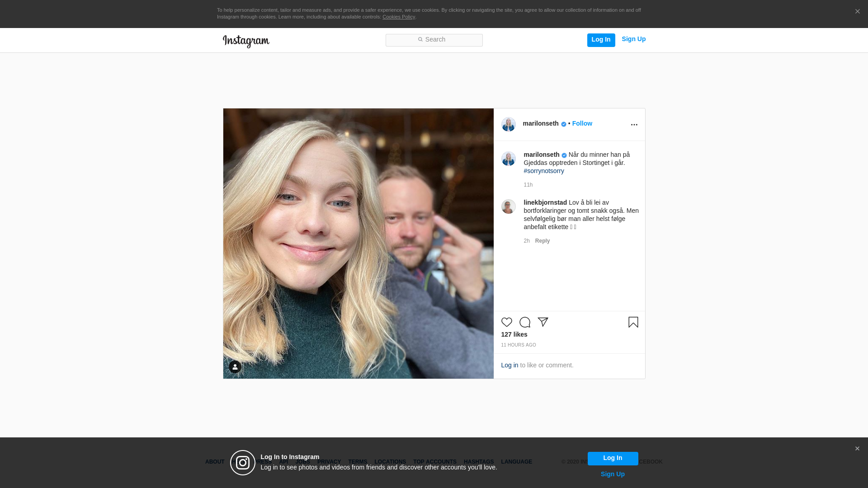Open linekbjornstad's profile avatar
The height and width of the screenshot is (488, 868).
[x=508, y=206]
